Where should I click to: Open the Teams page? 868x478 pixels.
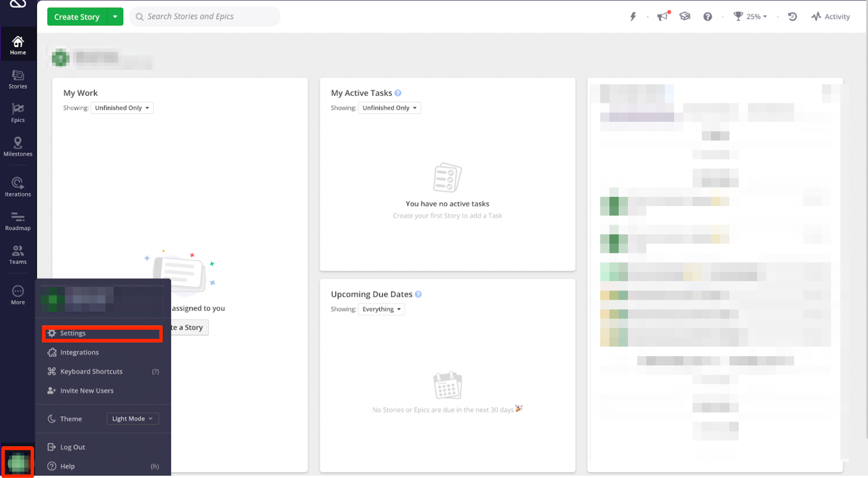(18, 255)
